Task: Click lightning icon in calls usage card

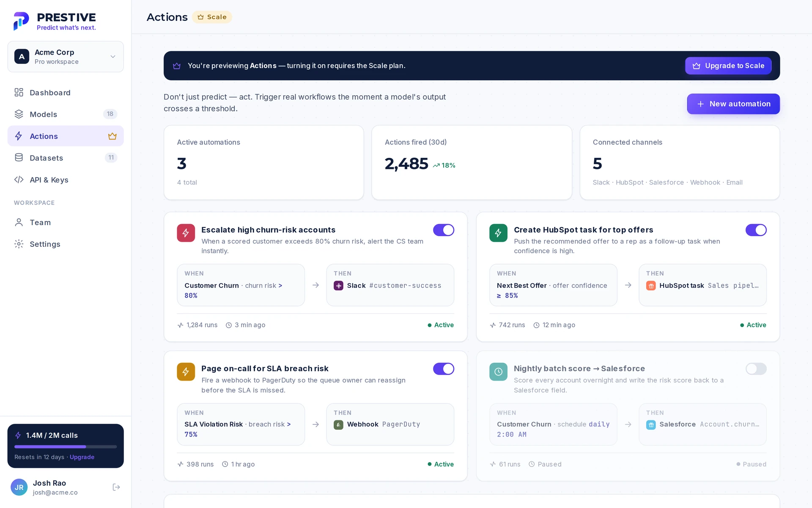Action: click(18, 435)
